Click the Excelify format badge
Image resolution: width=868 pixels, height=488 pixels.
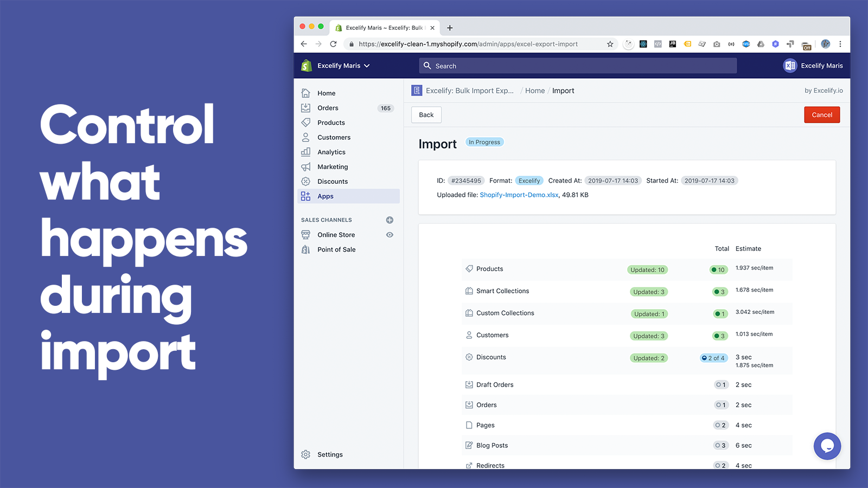tap(529, 181)
